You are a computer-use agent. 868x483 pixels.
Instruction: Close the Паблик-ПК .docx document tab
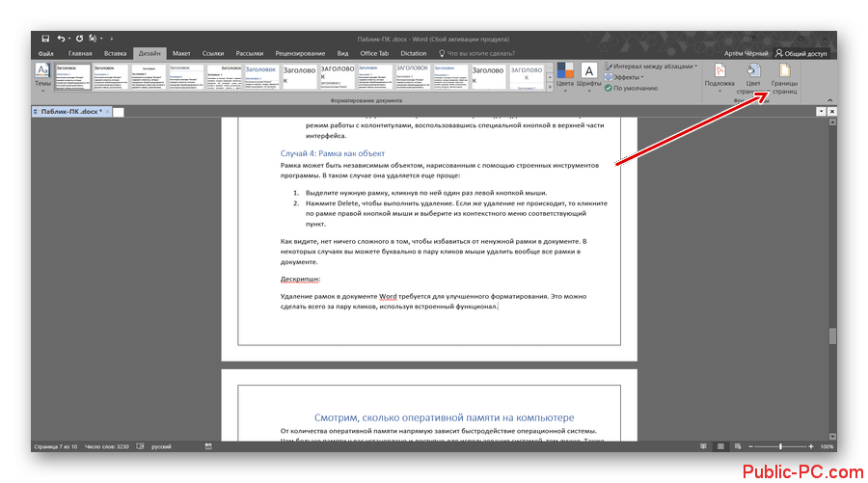[x=108, y=112]
